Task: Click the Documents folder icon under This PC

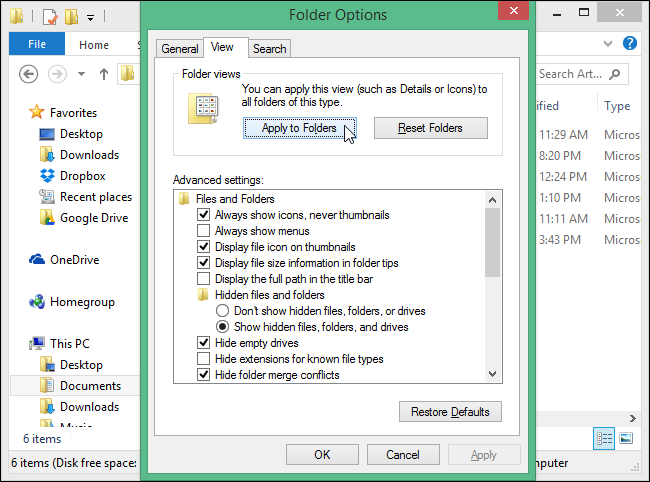Action: click(x=47, y=385)
